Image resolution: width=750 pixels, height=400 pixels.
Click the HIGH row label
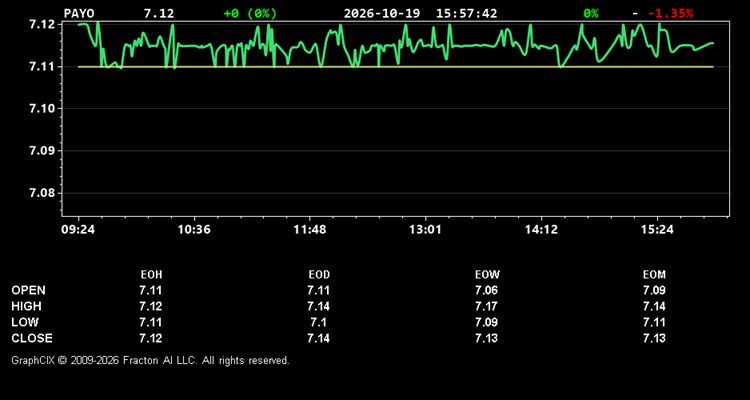coord(26,306)
